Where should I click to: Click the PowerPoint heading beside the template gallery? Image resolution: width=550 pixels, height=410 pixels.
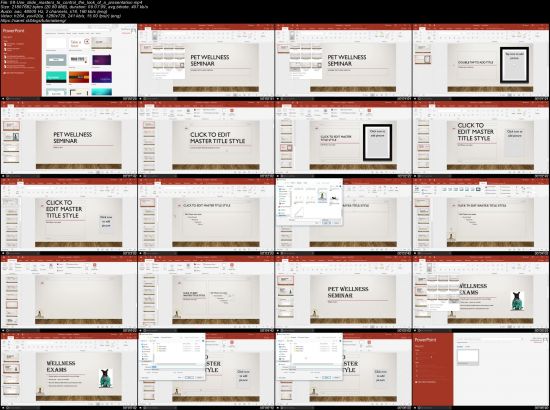[14, 31]
